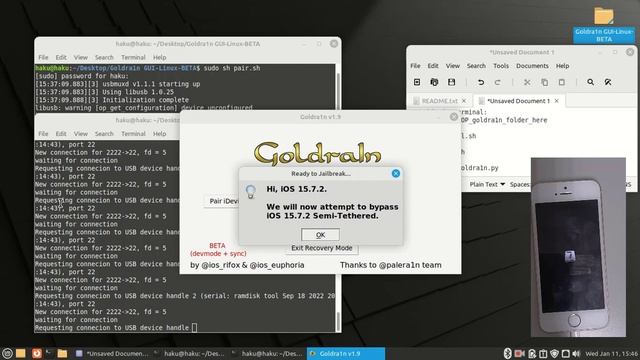Switch to first haku@haku terminal in taskbar

[190, 353]
